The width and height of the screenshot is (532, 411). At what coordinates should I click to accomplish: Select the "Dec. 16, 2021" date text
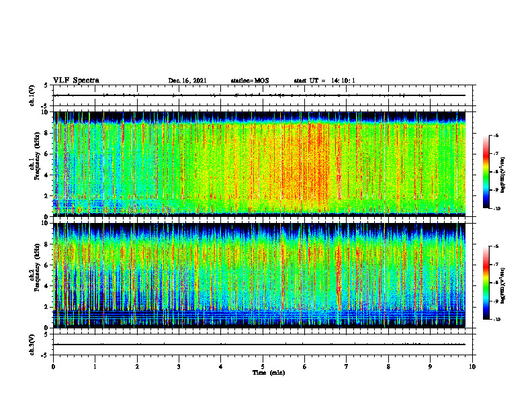[x=187, y=81]
